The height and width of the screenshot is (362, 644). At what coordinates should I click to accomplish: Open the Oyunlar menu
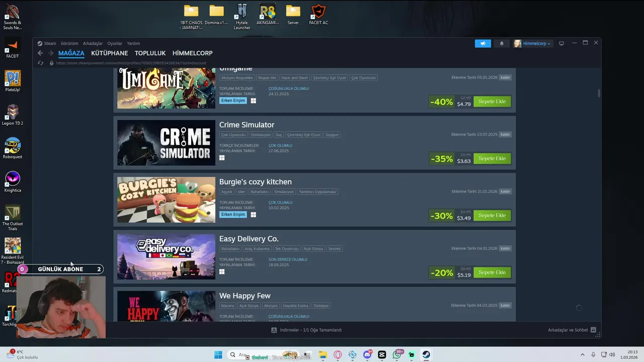tap(115, 43)
